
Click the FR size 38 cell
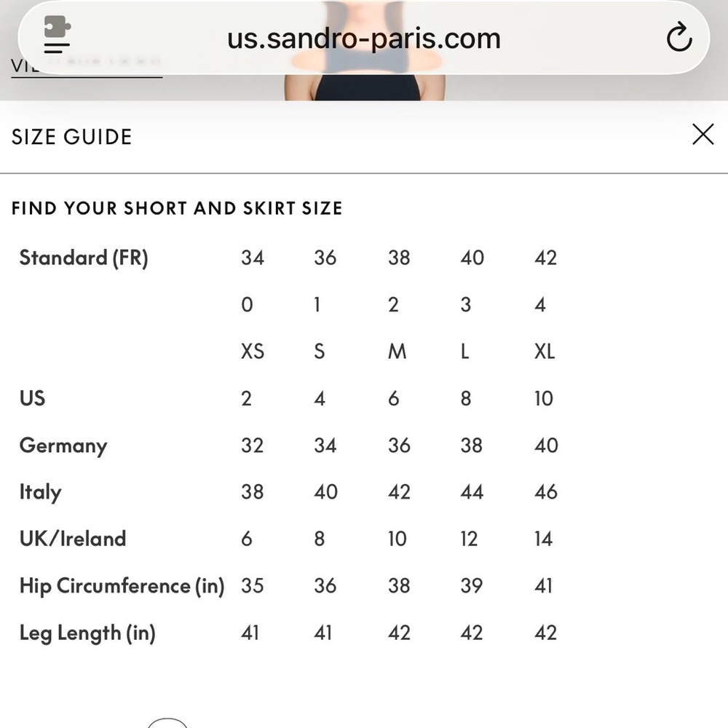pyautogui.click(x=398, y=258)
